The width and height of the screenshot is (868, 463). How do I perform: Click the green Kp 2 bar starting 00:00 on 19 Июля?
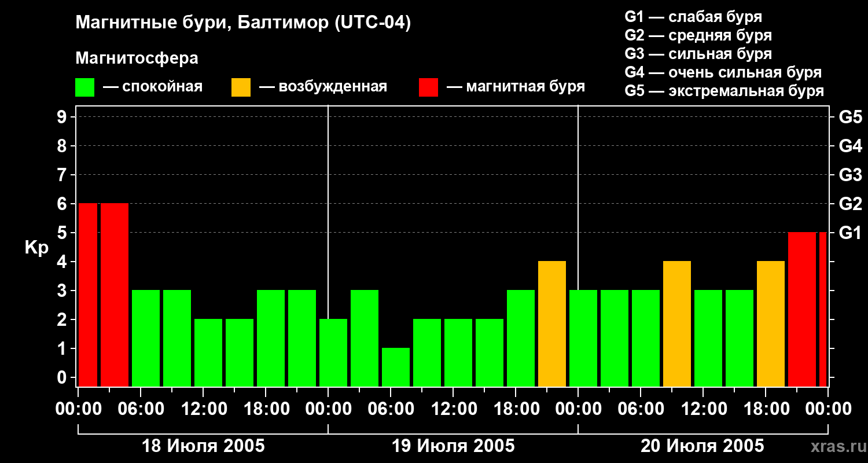tap(333, 353)
